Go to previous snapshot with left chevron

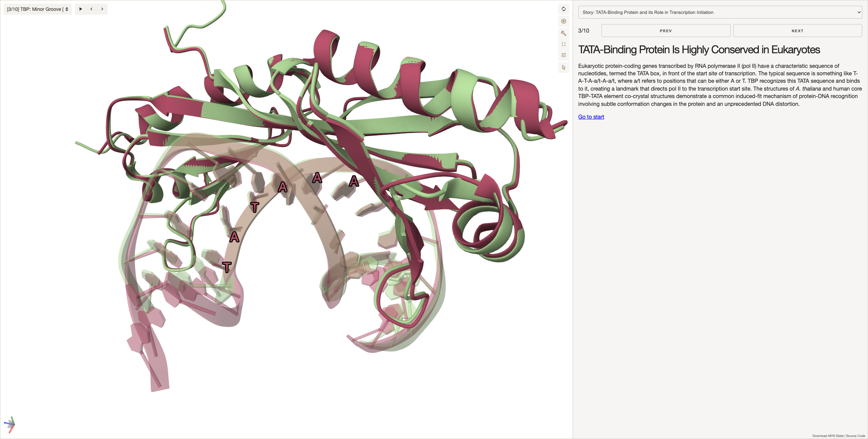91,9
